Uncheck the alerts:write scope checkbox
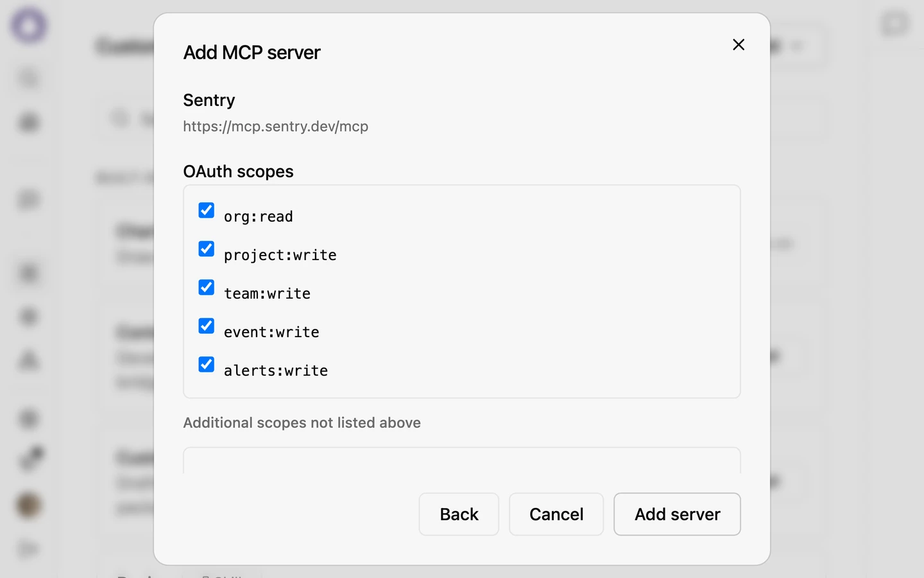This screenshot has height=578, width=924. point(206,364)
